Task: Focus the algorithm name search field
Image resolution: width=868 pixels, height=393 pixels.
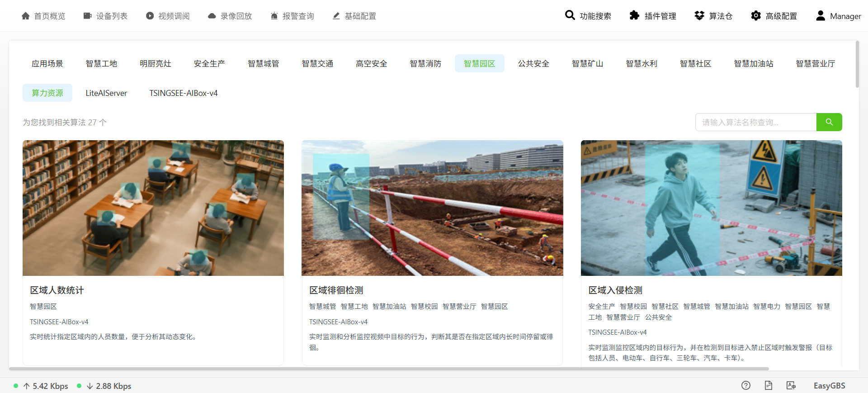Action: tap(756, 122)
